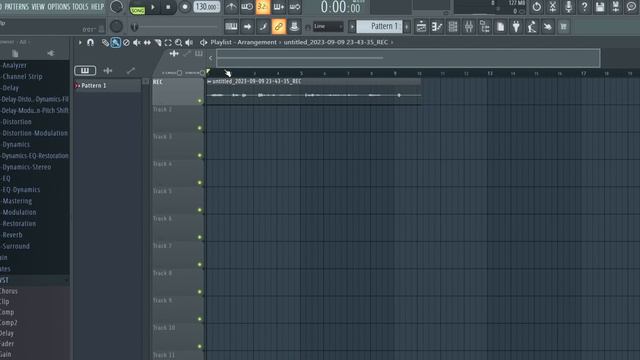The image size is (640, 360).
Task: Open the HELP menu
Action: coord(97,7)
